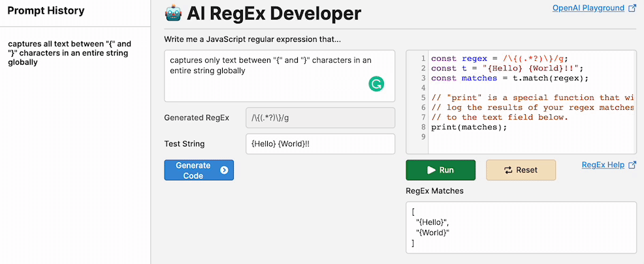Click the play icon on Run button
The height and width of the screenshot is (264, 644).
point(431,170)
